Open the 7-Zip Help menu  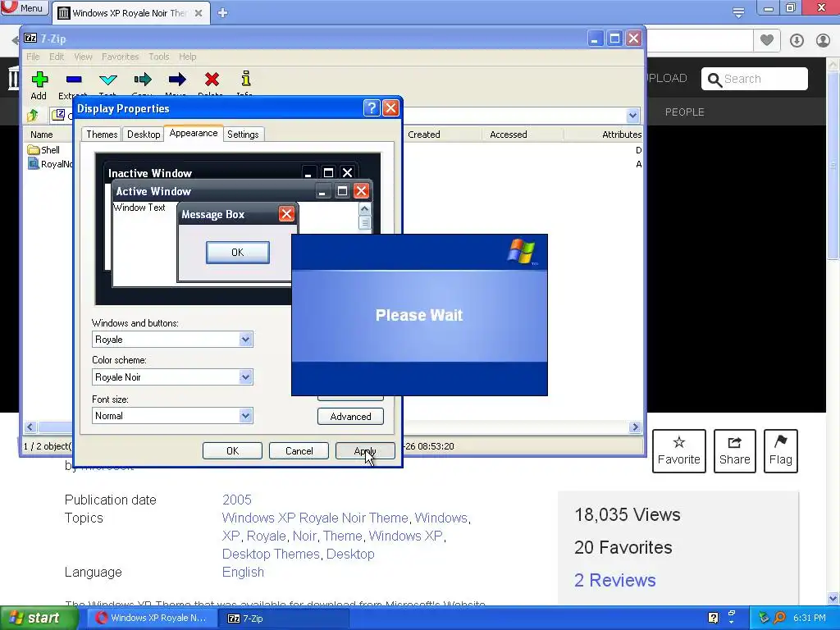(188, 57)
